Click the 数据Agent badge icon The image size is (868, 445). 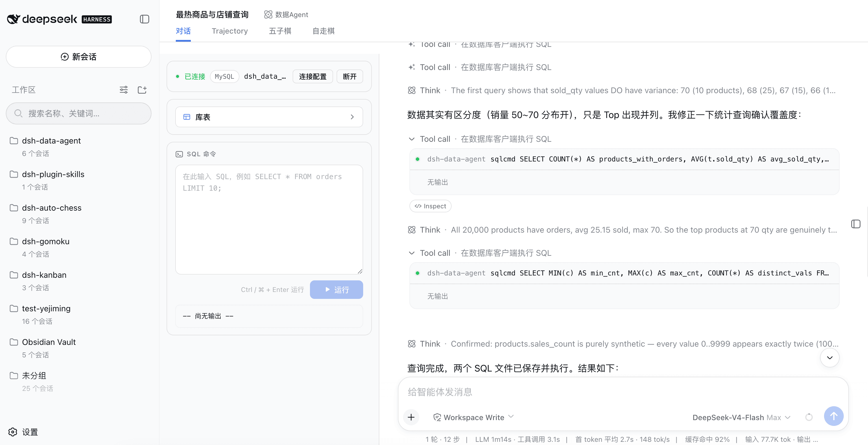tap(268, 14)
